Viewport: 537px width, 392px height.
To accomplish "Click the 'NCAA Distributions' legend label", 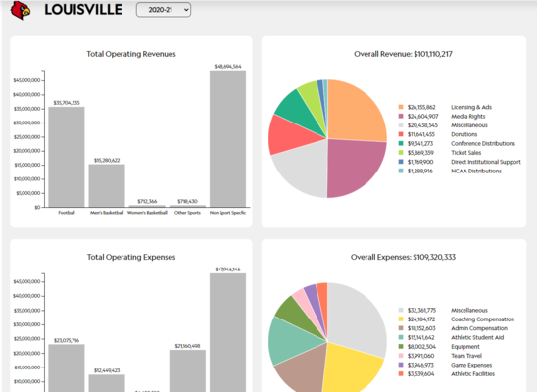I will pos(476,171).
